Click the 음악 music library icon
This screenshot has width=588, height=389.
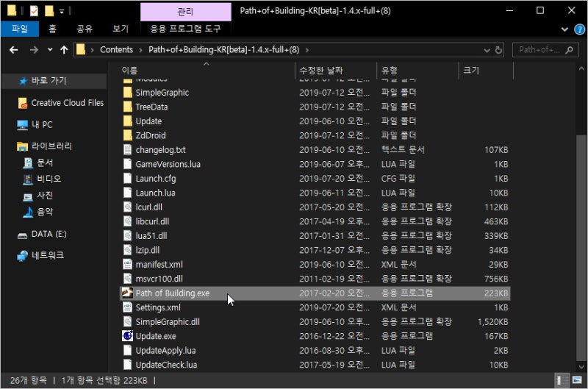click(x=28, y=212)
